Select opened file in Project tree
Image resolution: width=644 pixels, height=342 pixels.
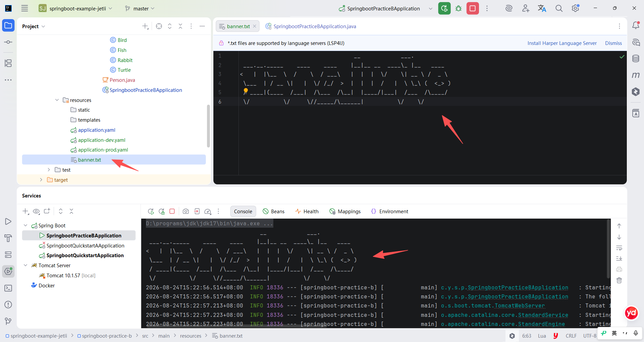click(x=159, y=26)
